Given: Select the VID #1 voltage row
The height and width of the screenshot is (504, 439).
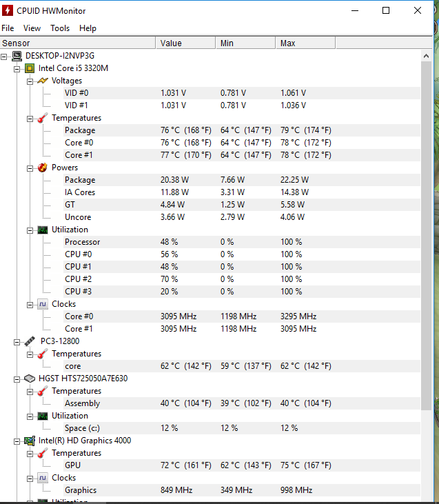Looking at the screenshot, I should click(x=242, y=105).
